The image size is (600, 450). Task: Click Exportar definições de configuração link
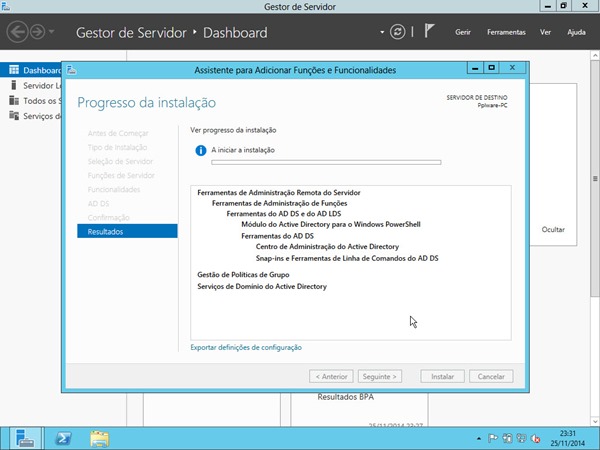(x=246, y=347)
